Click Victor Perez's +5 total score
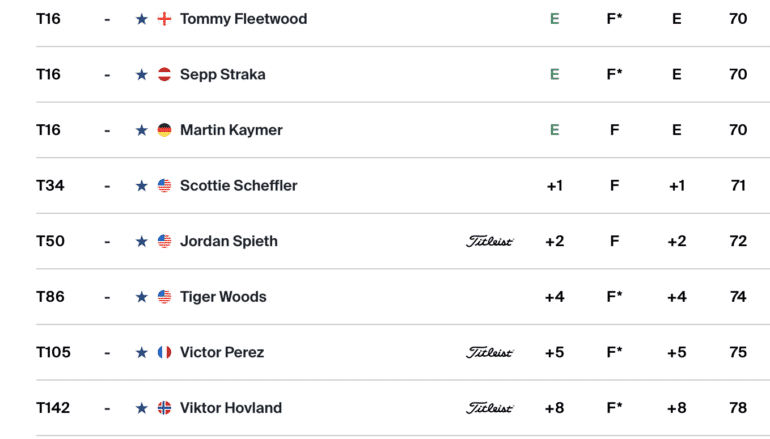 click(x=554, y=352)
